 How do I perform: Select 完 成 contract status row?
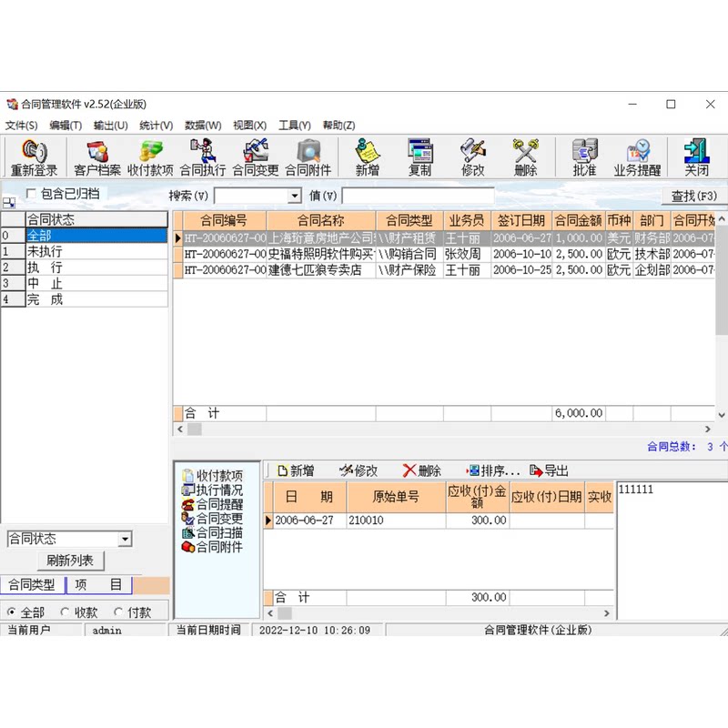coord(84,299)
